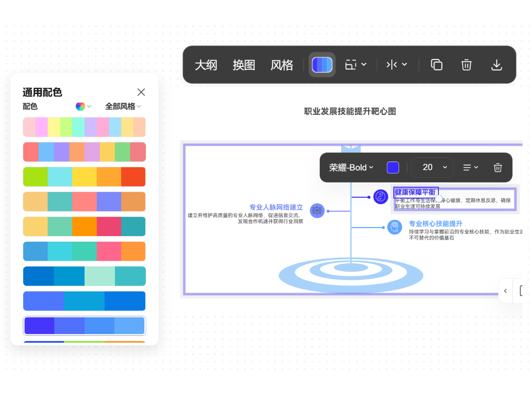Open the 荣耀-Bold font dropdown

(x=351, y=167)
